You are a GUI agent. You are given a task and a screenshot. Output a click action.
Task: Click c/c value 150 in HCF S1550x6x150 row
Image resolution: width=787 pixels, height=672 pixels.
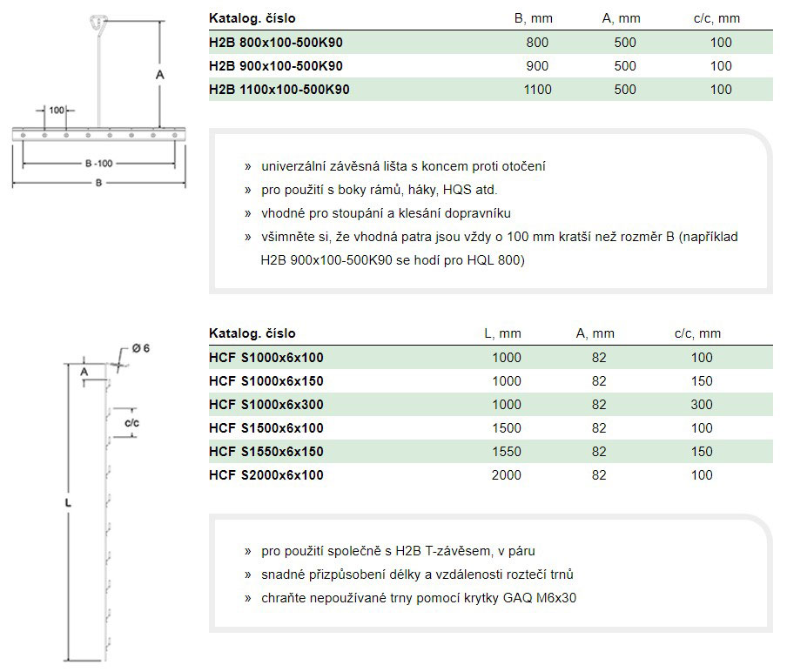[x=701, y=452]
